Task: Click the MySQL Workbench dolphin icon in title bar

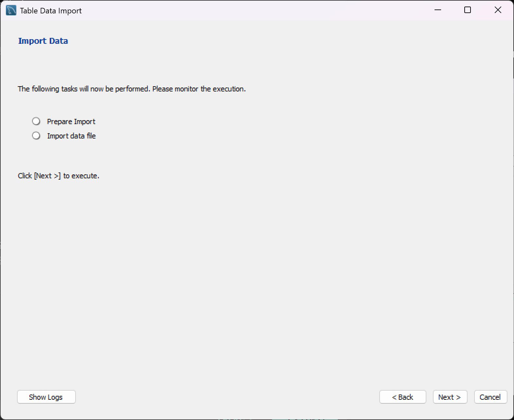Action: (11, 10)
